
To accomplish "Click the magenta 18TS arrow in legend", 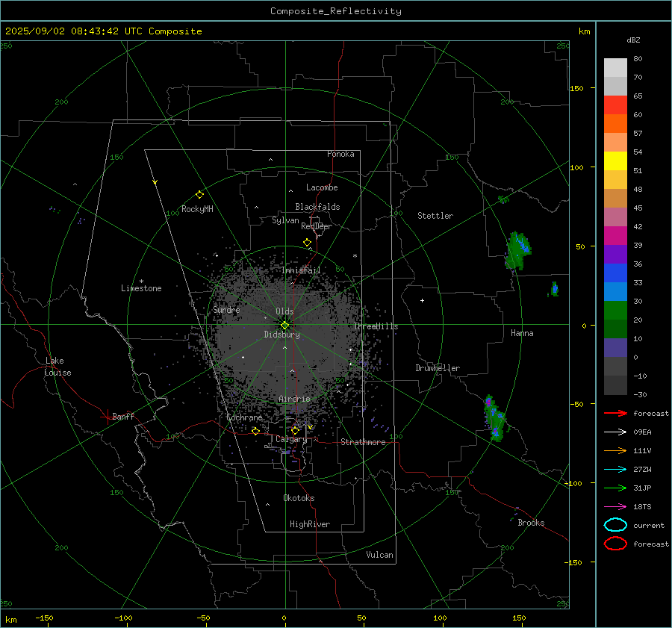I will [615, 507].
